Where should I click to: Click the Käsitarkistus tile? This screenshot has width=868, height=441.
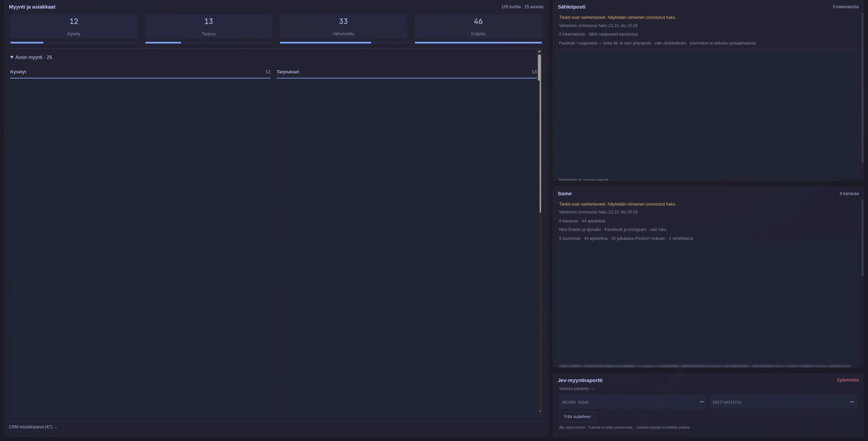coord(783,402)
